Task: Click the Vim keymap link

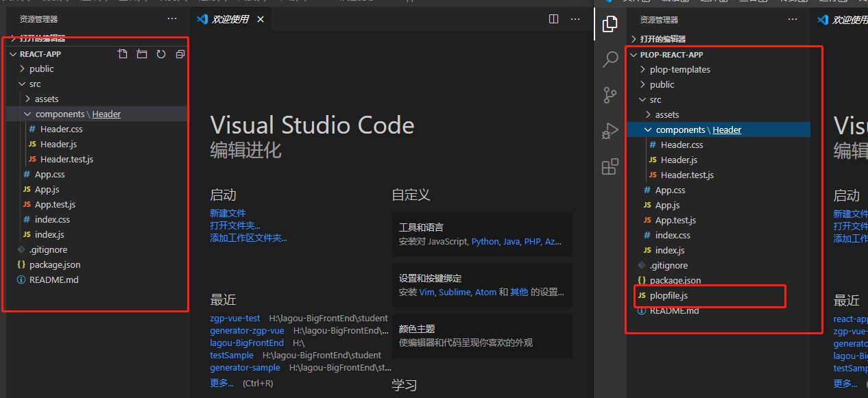Action: coord(427,293)
